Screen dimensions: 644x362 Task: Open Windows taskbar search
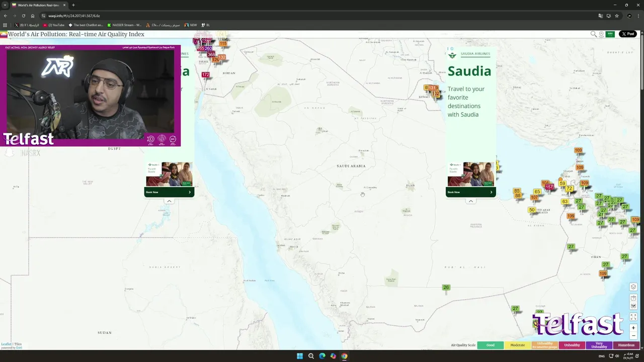[311, 356]
